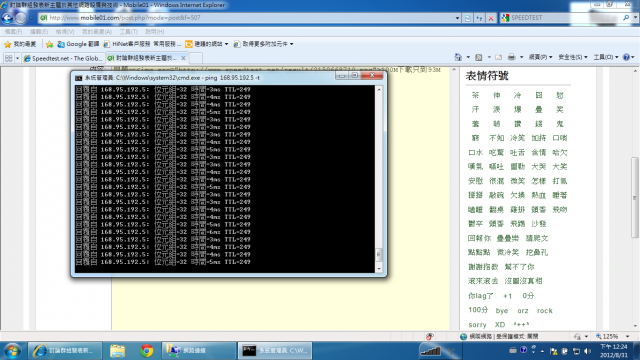The height and width of the screenshot is (360, 640).
Task: Insert the 你lag了 emoticon
Action: pos(480,296)
